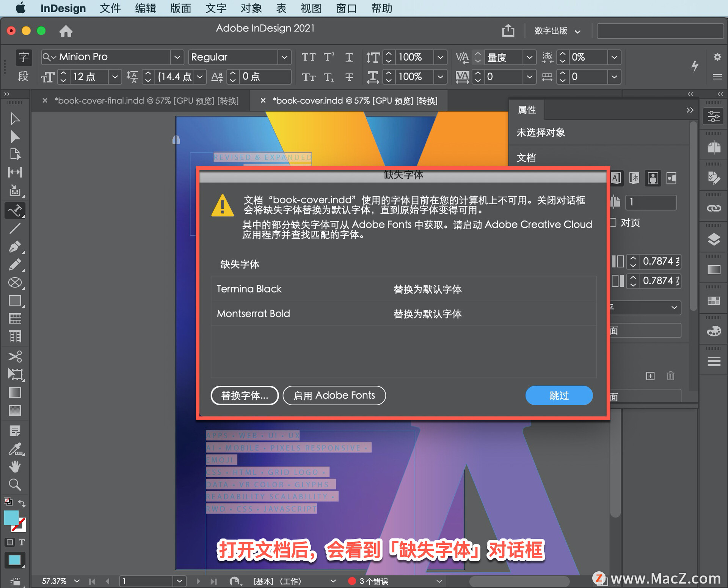
Task: Open the 文字 menu in menu bar
Action: [216, 8]
